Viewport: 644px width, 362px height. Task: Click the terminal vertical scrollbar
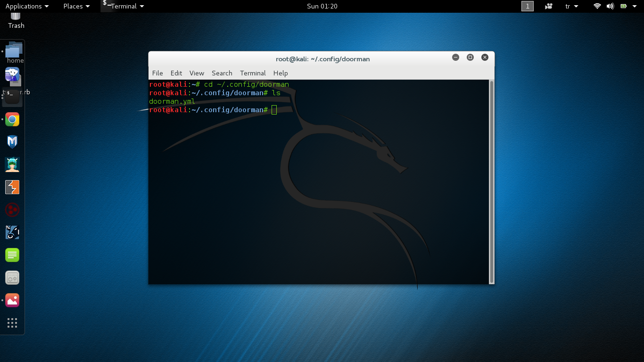coord(492,181)
